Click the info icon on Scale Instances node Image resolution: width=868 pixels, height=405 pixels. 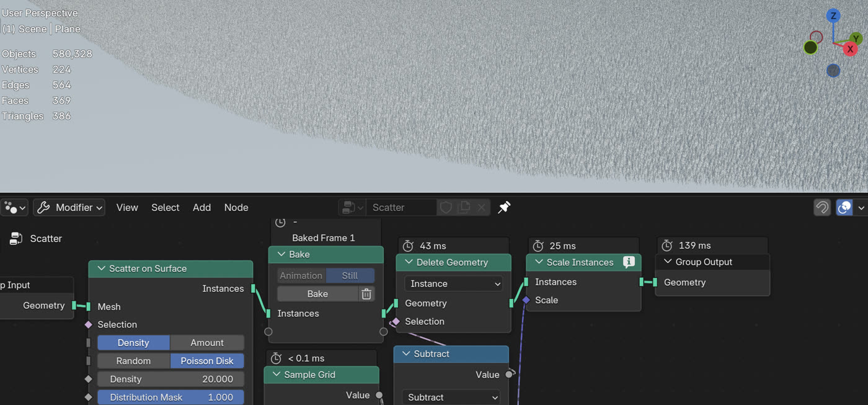tap(629, 262)
